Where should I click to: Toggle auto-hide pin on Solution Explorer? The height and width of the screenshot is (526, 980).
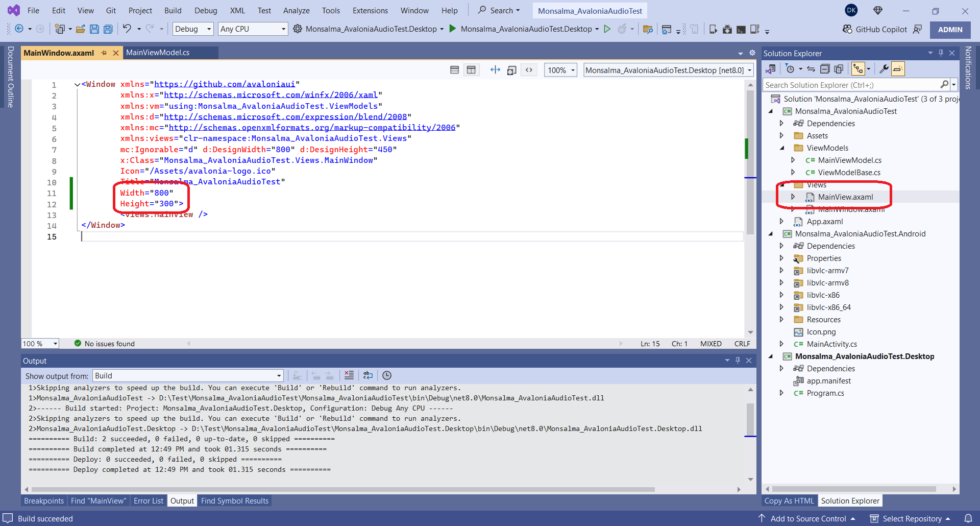coord(941,53)
